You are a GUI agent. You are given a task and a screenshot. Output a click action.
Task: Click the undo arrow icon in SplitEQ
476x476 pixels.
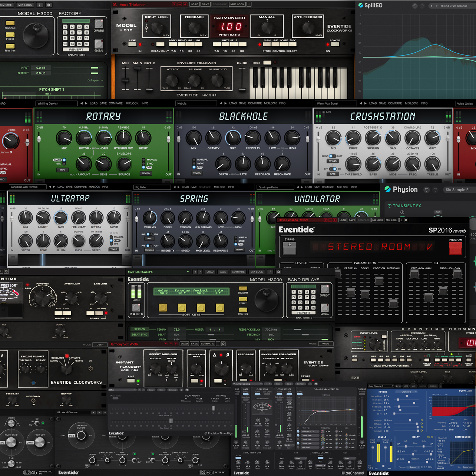tap(415, 6)
